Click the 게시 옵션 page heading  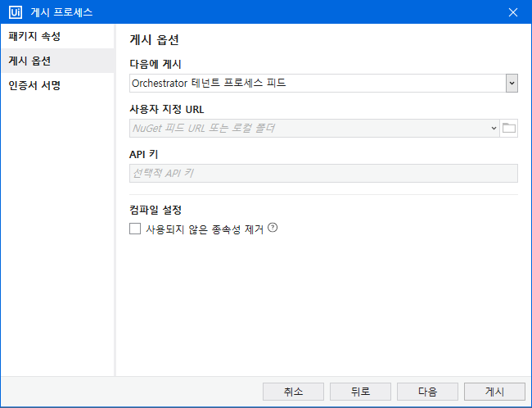pyautogui.click(x=154, y=40)
